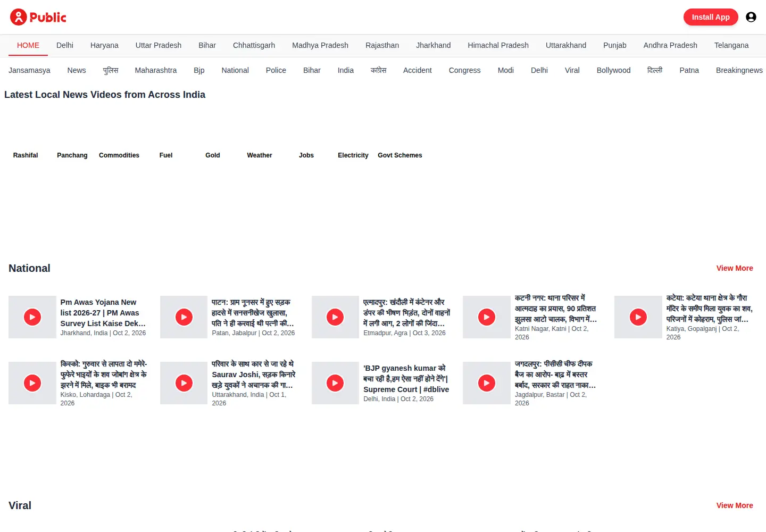The width and height of the screenshot is (766, 532).
Task: Open headline 'BJP gyanesh kumar Supreme Court #dblive
Action: pyautogui.click(x=406, y=379)
